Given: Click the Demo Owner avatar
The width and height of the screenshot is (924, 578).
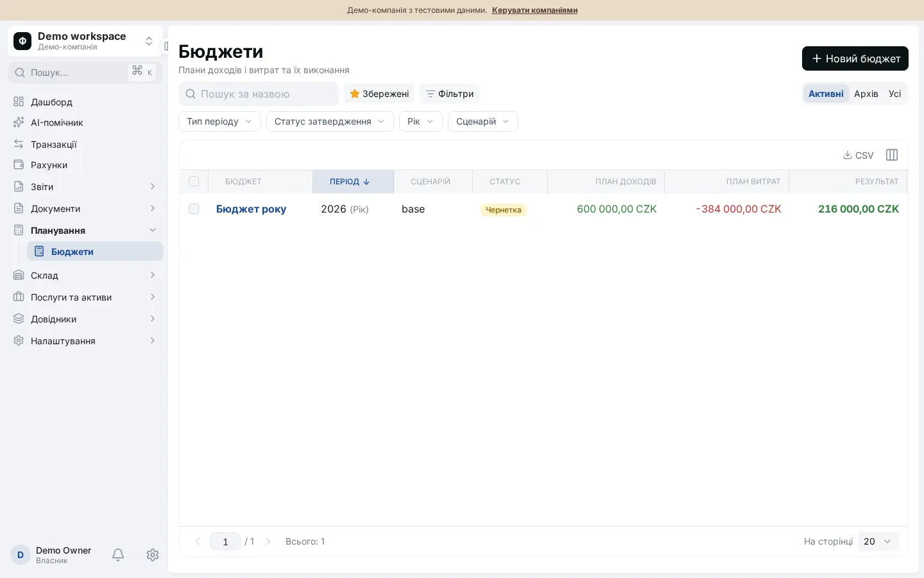Looking at the screenshot, I should pyautogui.click(x=21, y=555).
